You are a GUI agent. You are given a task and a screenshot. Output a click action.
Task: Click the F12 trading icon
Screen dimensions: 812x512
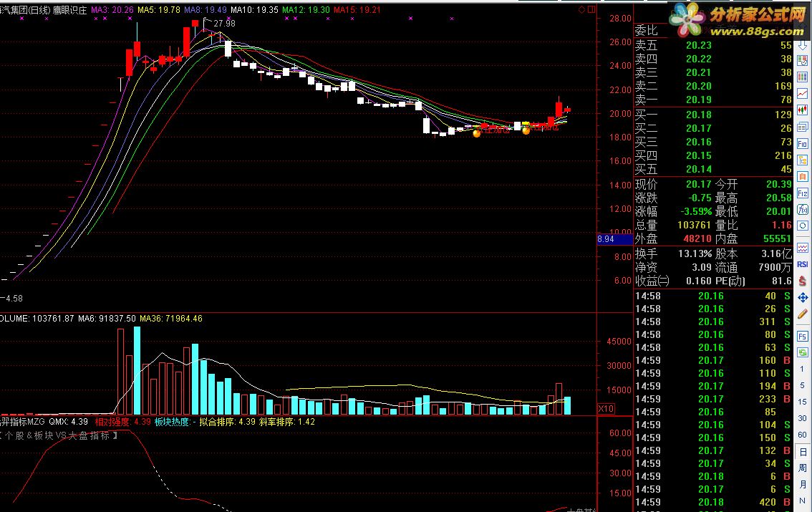tap(802, 193)
